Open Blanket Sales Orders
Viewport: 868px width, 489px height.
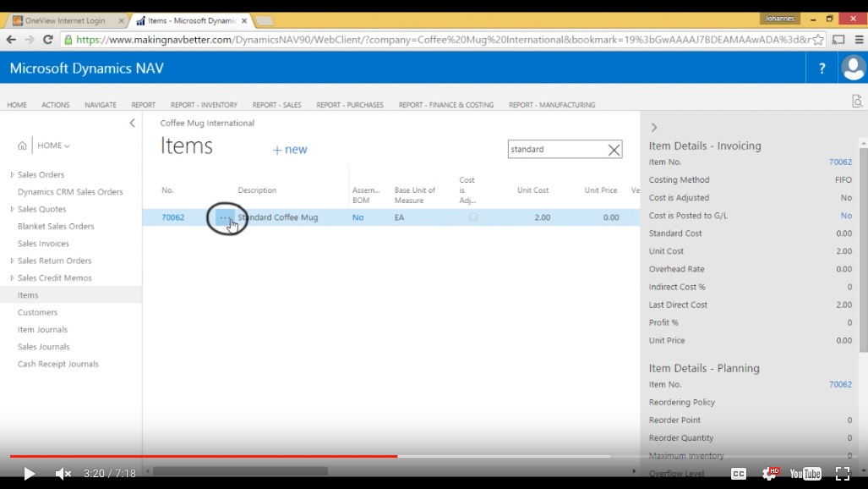[x=56, y=226]
